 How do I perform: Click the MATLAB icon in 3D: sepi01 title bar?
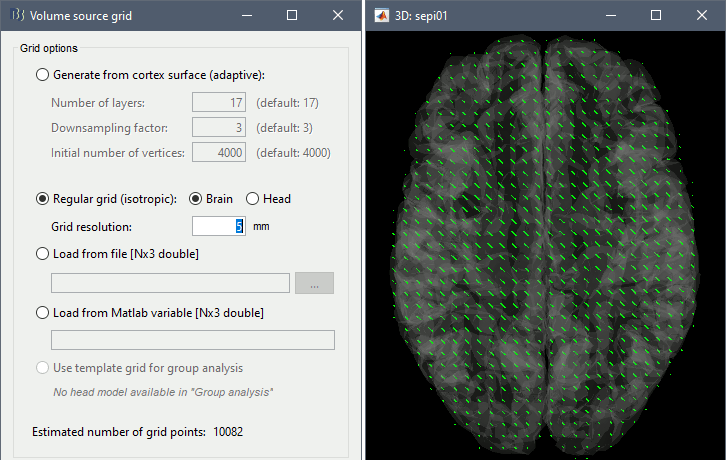(380, 16)
